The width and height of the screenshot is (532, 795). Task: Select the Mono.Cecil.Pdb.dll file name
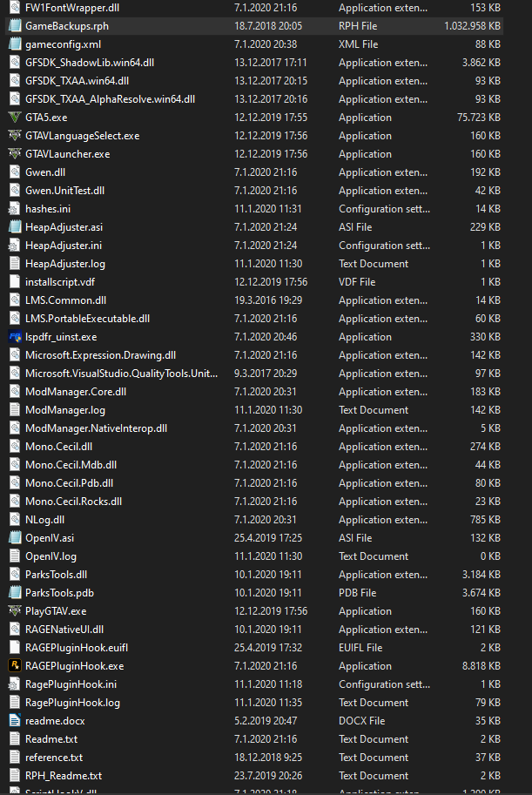click(70, 482)
